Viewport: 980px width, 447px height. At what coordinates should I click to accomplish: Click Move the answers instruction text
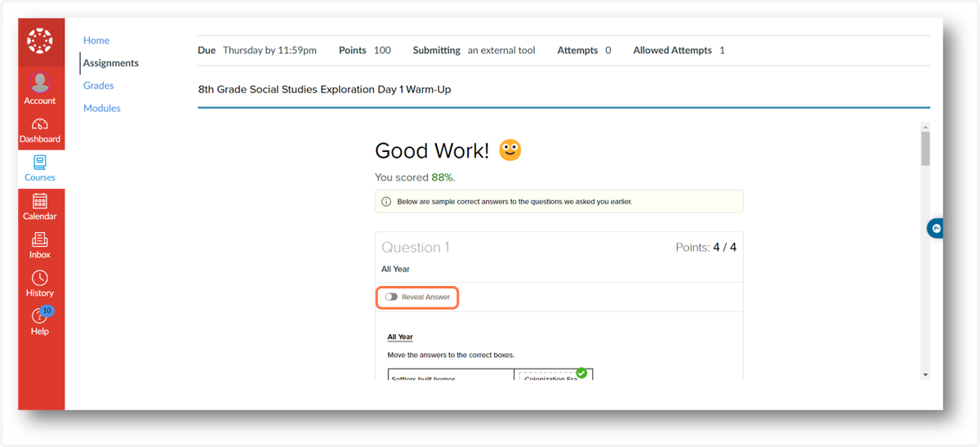click(x=451, y=355)
